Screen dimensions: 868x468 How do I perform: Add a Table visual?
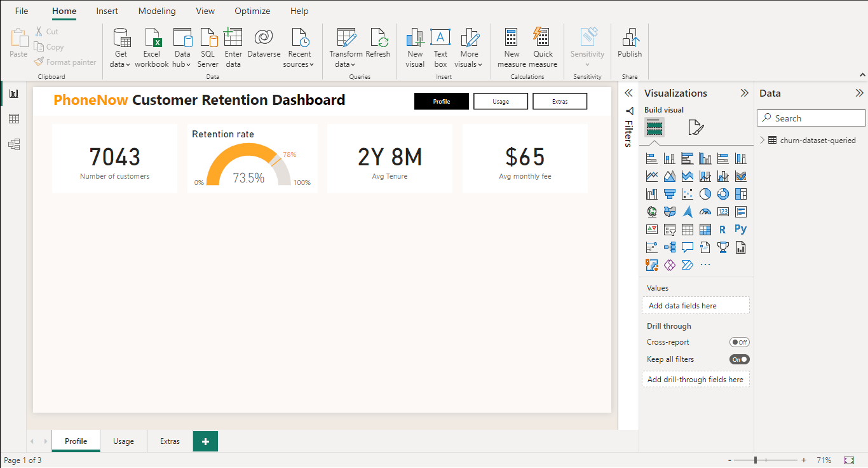tap(688, 230)
